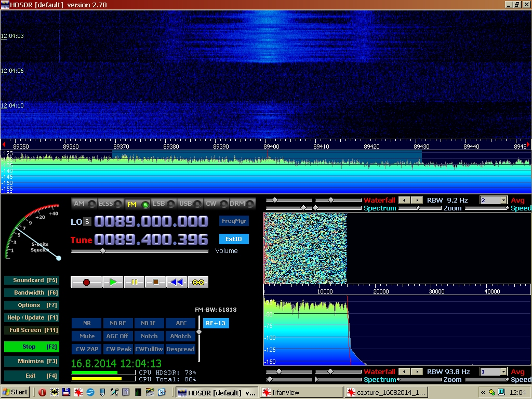Click the upper Speed slider handle
Image resolution: width=532 pixels, height=399 pixels.
(507, 208)
